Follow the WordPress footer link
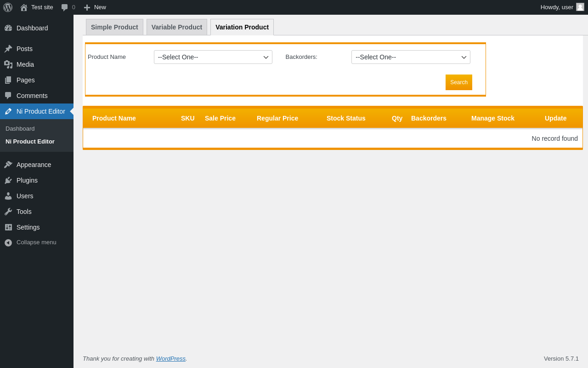This screenshot has width=588, height=368. pos(171,359)
